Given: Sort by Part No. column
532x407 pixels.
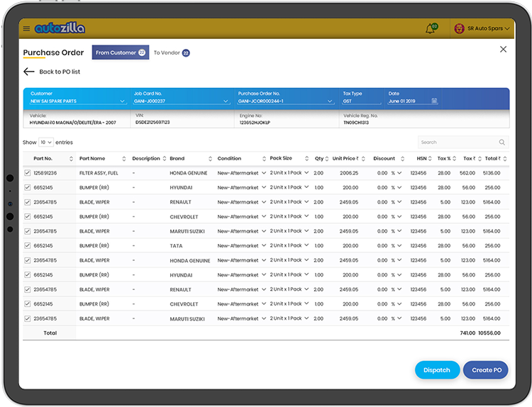Looking at the screenshot, I should [71, 159].
